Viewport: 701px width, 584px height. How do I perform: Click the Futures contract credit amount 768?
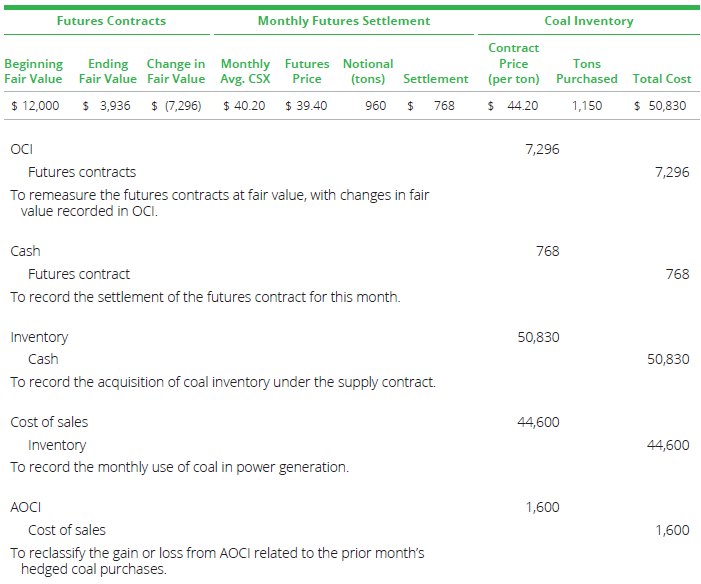[x=677, y=274]
